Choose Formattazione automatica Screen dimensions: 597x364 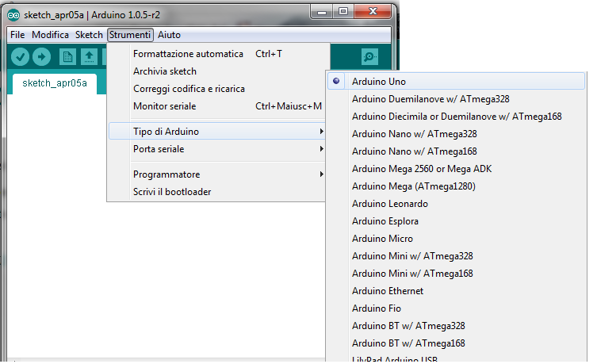[217, 54]
